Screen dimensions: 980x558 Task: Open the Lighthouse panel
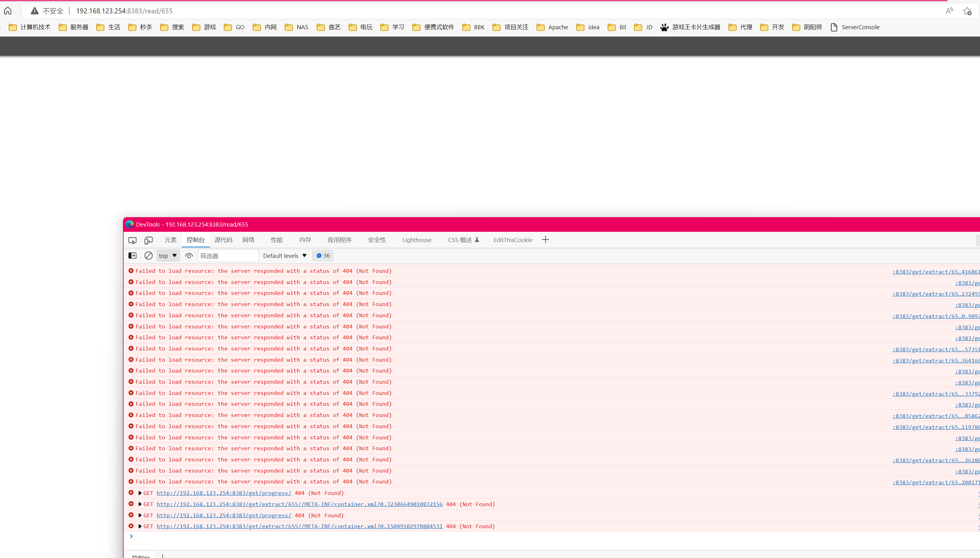[x=416, y=240]
